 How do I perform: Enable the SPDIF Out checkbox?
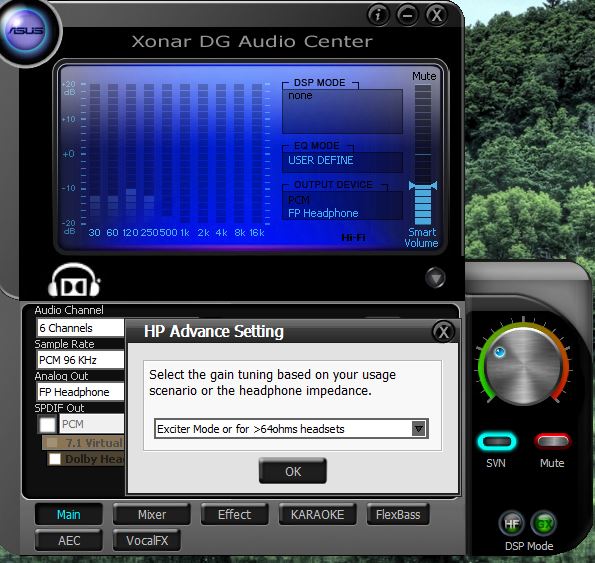(x=47, y=424)
